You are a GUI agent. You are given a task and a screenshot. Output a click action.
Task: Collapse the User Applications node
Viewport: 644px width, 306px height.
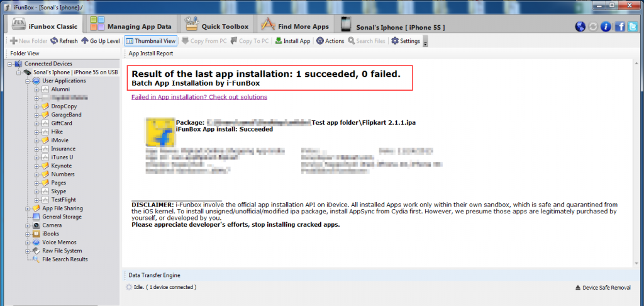point(28,81)
